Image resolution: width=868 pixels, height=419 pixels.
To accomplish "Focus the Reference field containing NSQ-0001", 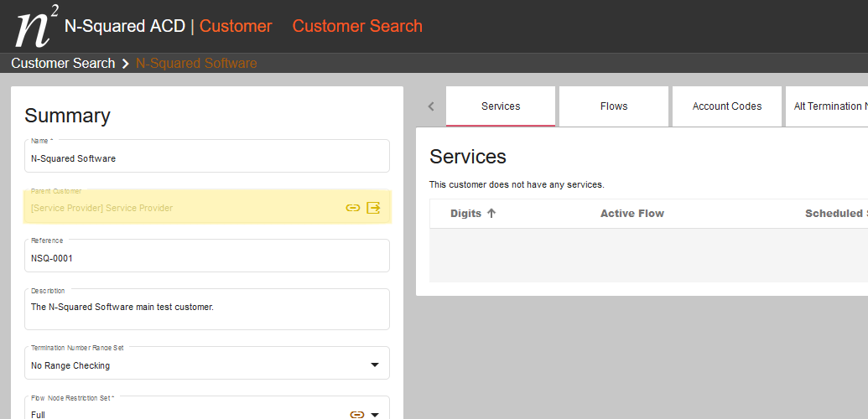I will [x=206, y=258].
